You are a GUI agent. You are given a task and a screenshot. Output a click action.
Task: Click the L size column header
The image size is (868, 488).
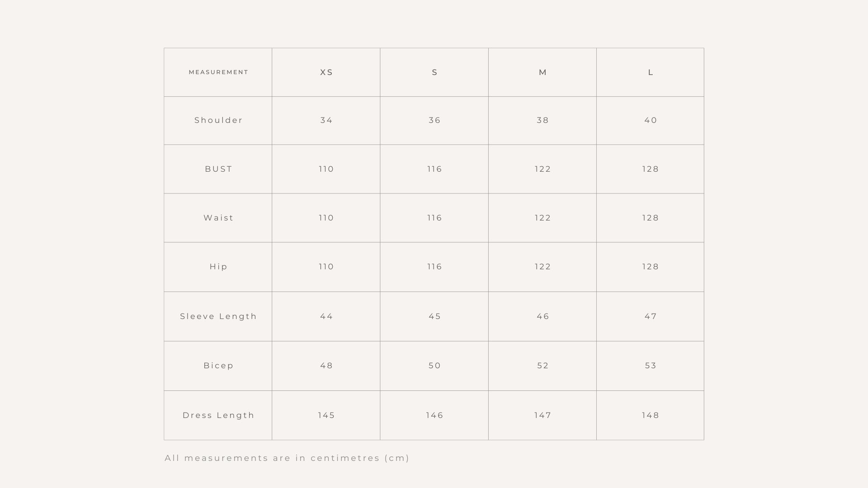point(651,72)
